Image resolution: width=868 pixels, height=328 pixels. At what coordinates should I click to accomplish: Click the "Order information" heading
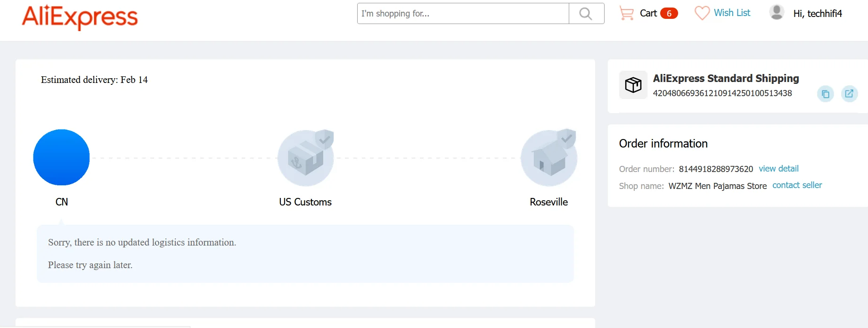[663, 143]
